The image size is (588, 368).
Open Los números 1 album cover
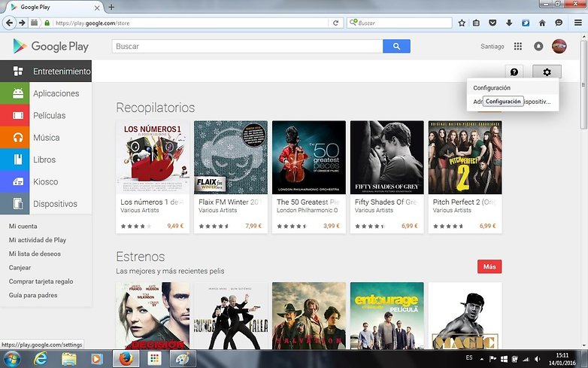click(x=153, y=157)
